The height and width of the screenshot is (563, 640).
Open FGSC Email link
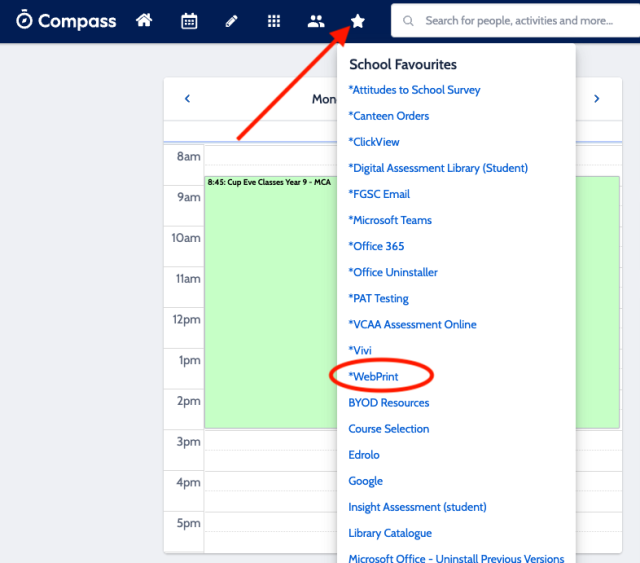pos(379,194)
